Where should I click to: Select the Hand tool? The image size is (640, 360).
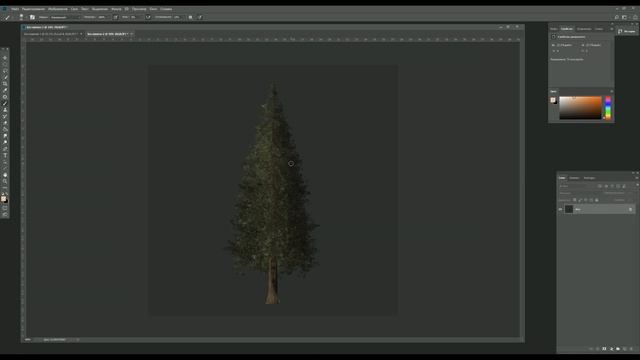(5, 175)
